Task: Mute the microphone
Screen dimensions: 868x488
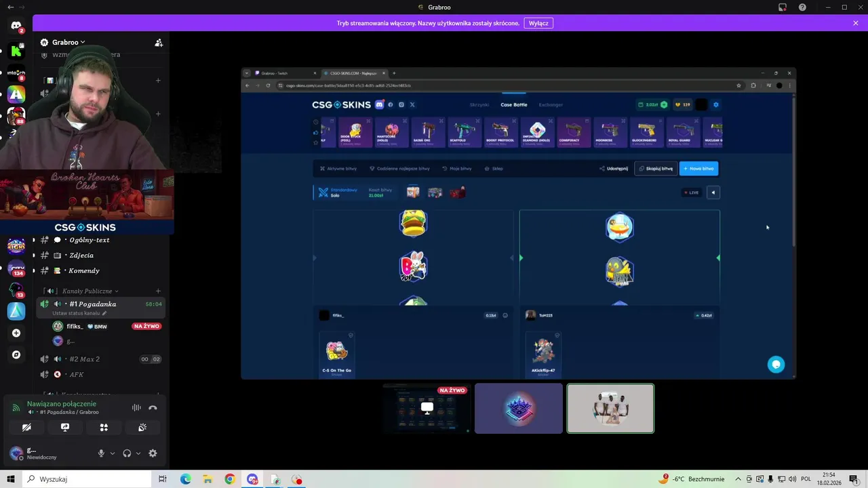Action: pos(101,453)
